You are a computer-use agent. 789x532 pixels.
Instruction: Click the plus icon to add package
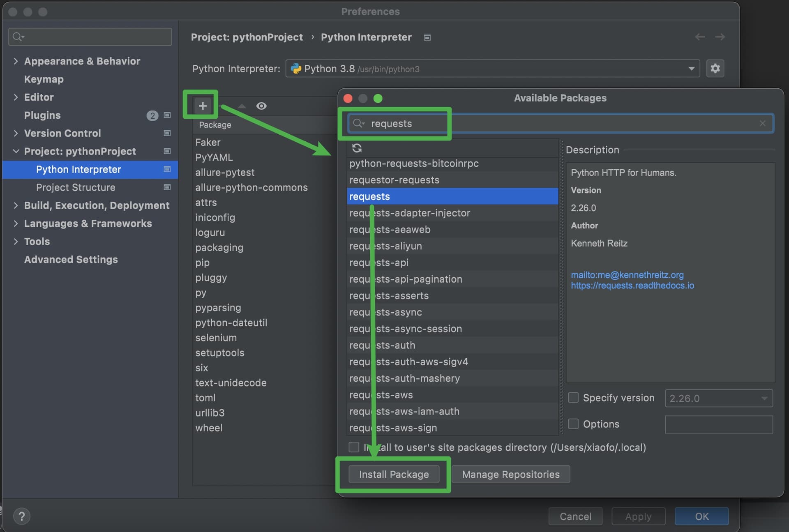tap(202, 106)
